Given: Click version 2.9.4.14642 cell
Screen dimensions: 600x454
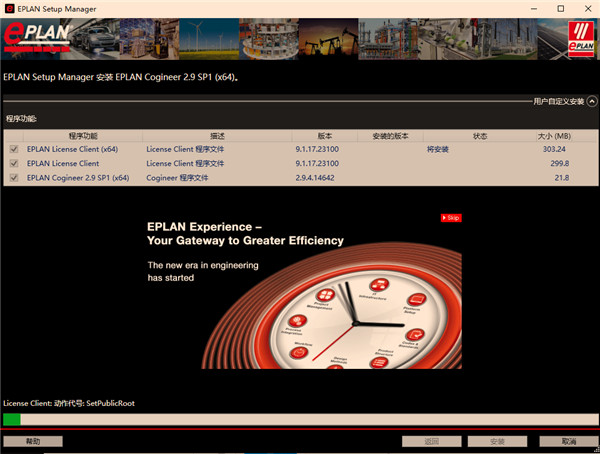Looking at the screenshot, I should [315, 178].
